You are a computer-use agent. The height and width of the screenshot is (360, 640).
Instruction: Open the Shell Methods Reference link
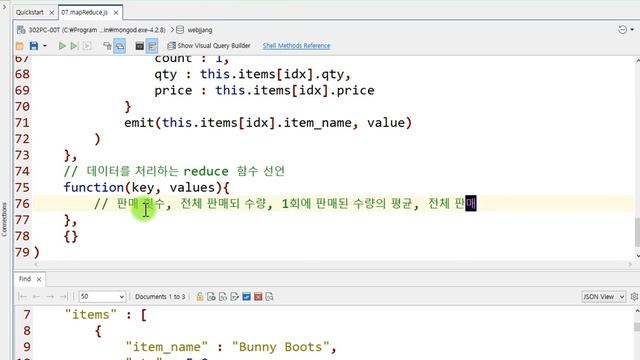pos(296,46)
